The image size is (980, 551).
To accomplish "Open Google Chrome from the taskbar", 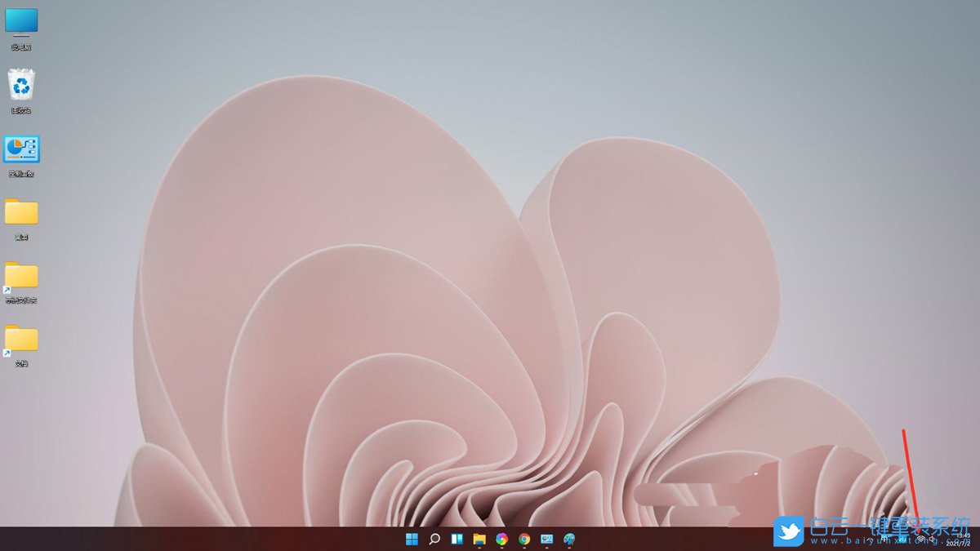I will tap(523, 539).
